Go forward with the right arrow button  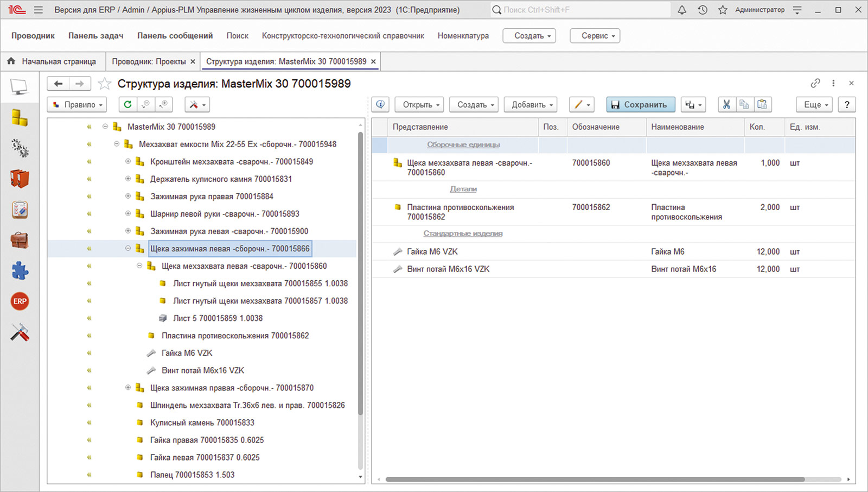80,84
